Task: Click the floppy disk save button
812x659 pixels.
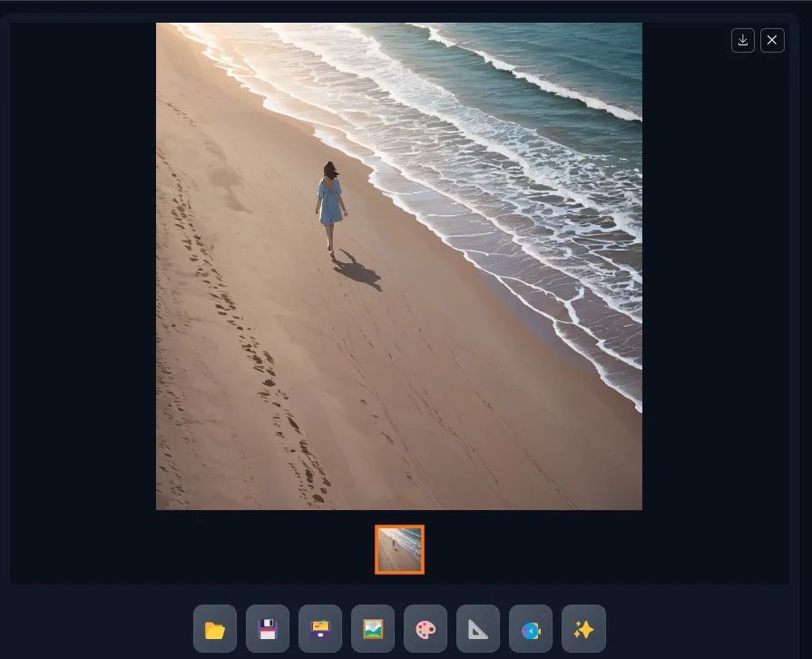Action: click(268, 628)
